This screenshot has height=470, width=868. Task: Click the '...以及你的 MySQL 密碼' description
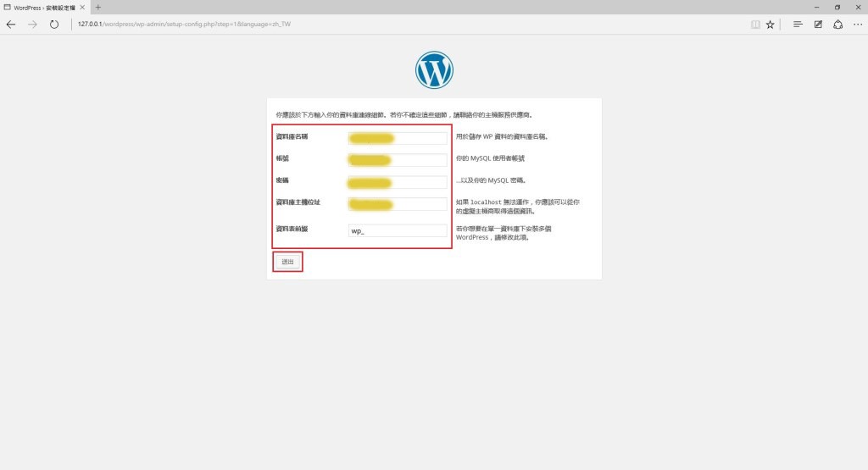tap(491, 180)
